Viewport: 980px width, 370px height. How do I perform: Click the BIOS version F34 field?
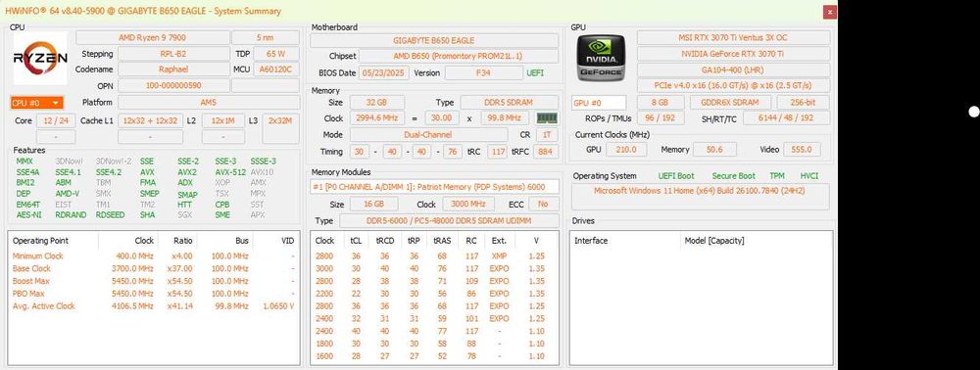tap(484, 73)
